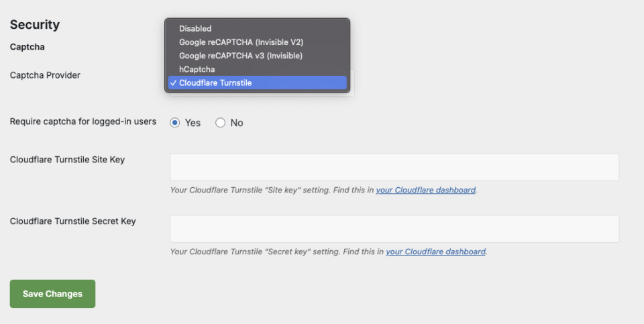The image size is (644, 324).
Task: Click the Cloudflare Turnstile Secret Key label
Action: pyautogui.click(x=72, y=221)
